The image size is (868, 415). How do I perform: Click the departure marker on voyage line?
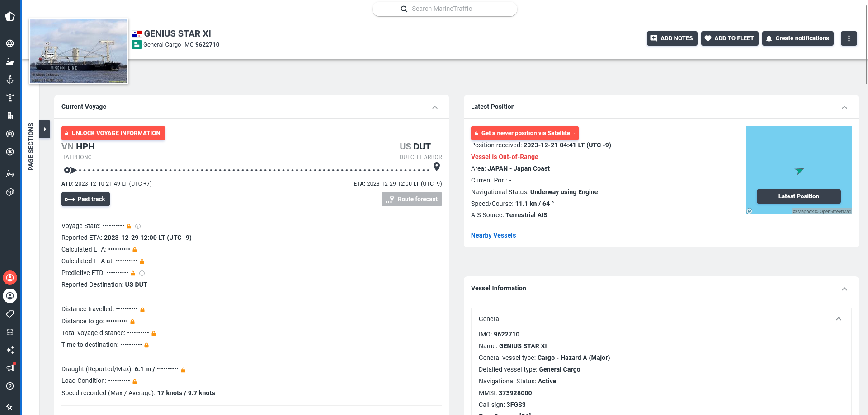[70, 170]
